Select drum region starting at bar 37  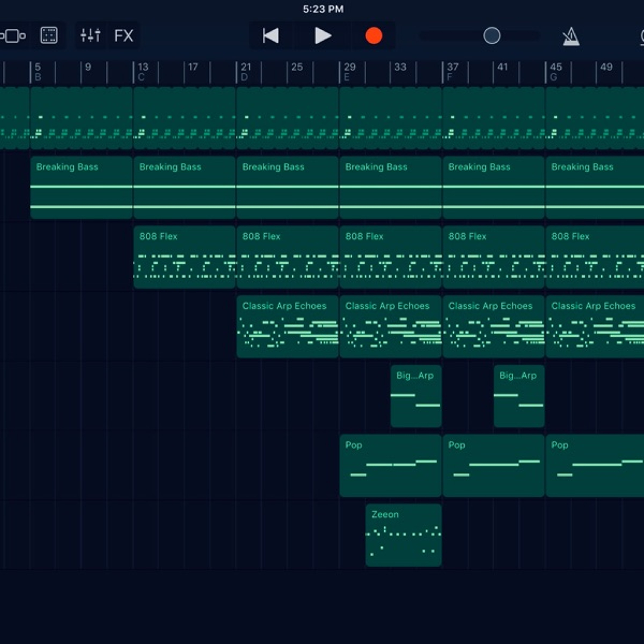tap(494, 118)
